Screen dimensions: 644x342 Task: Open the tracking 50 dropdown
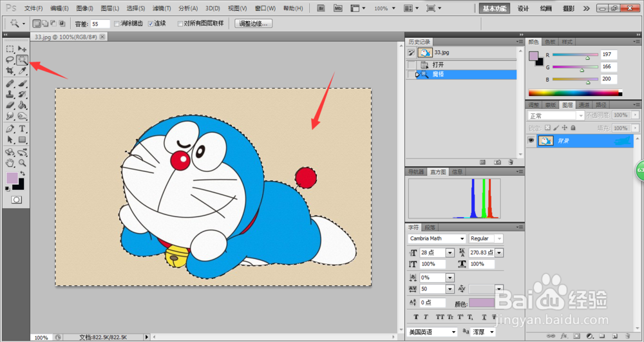tap(450, 289)
